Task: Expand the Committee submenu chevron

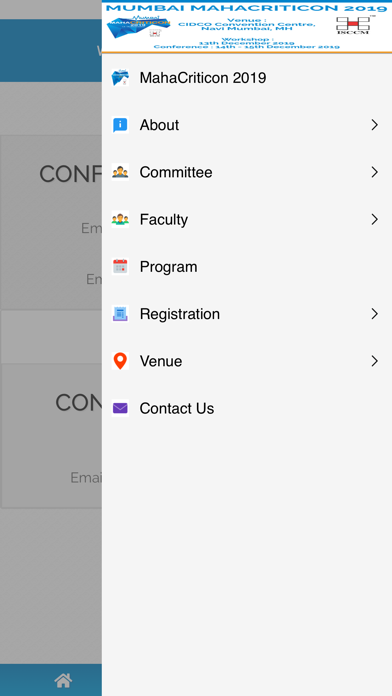Action: click(375, 172)
